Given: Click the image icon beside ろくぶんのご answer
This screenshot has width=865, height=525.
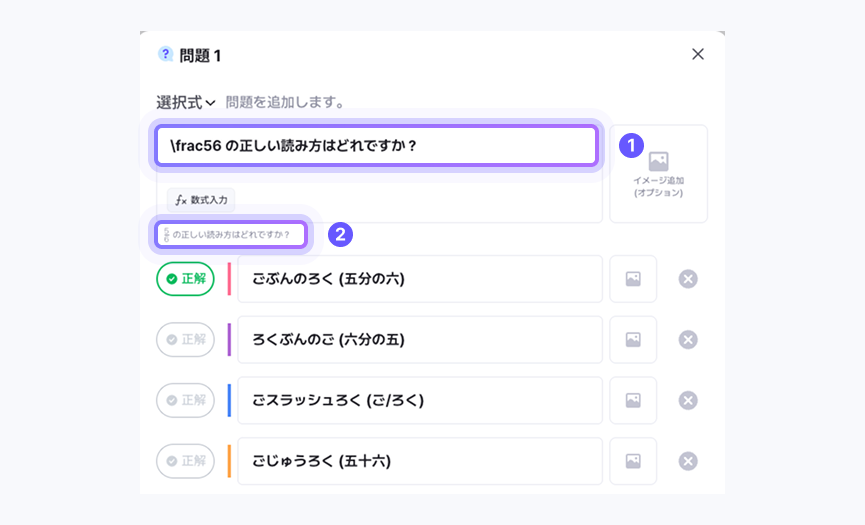Looking at the screenshot, I should (x=633, y=340).
